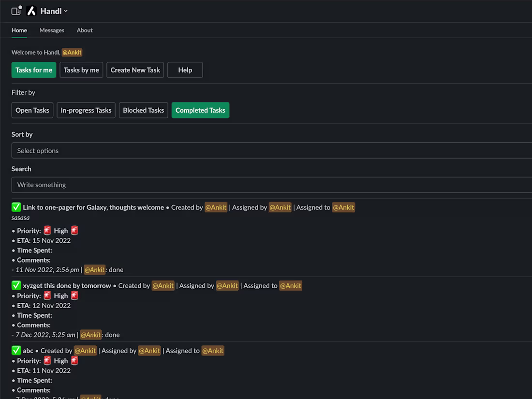The width and height of the screenshot is (532, 399).
Task: Click the Handl app icon in the header
Action: pyautogui.click(x=31, y=11)
